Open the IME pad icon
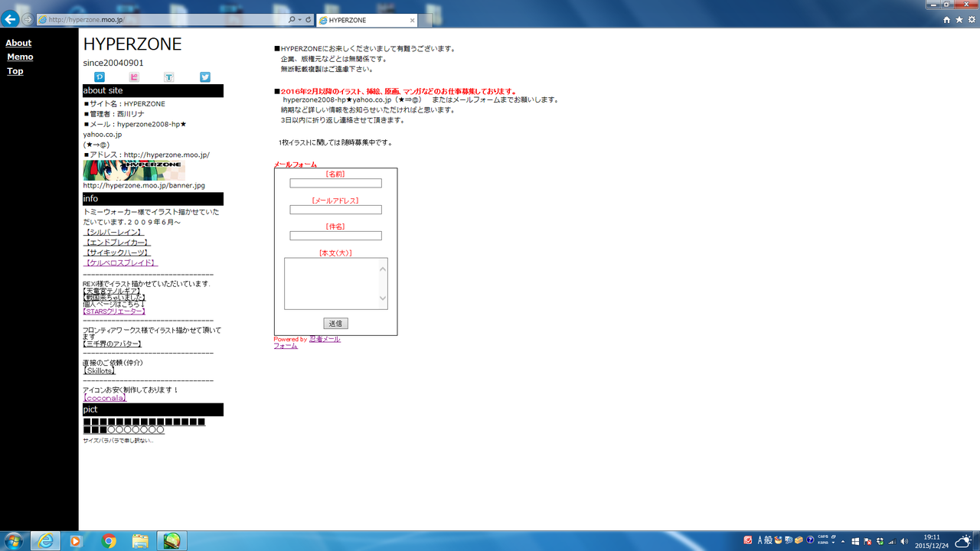This screenshot has width=980, height=551. pyautogui.click(x=779, y=540)
